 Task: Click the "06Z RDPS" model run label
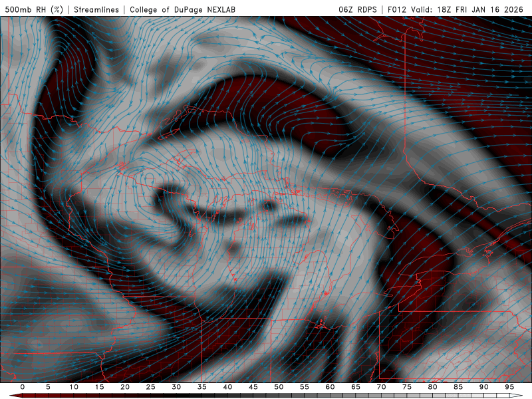pyautogui.click(x=358, y=9)
